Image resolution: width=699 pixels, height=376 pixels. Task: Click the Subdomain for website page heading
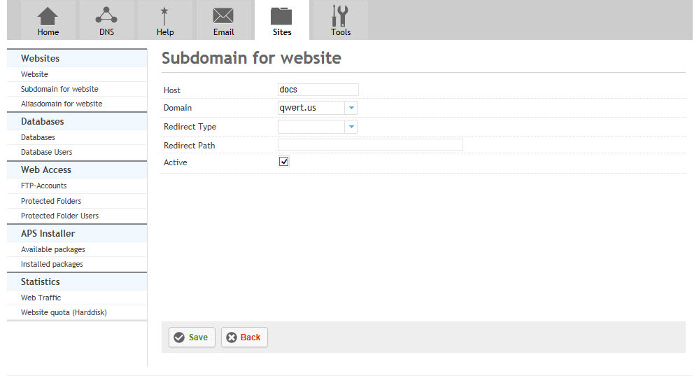coord(251,58)
